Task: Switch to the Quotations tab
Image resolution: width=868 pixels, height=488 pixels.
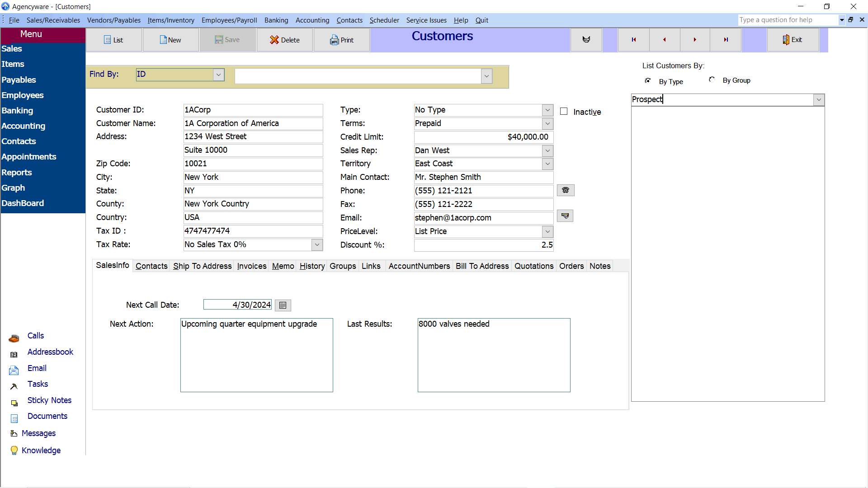Action: (x=534, y=266)
